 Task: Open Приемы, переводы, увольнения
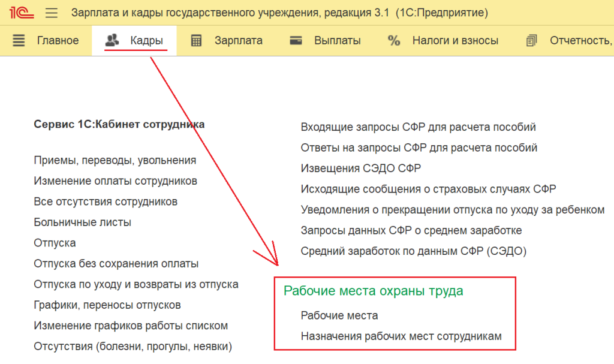point(115,160)
